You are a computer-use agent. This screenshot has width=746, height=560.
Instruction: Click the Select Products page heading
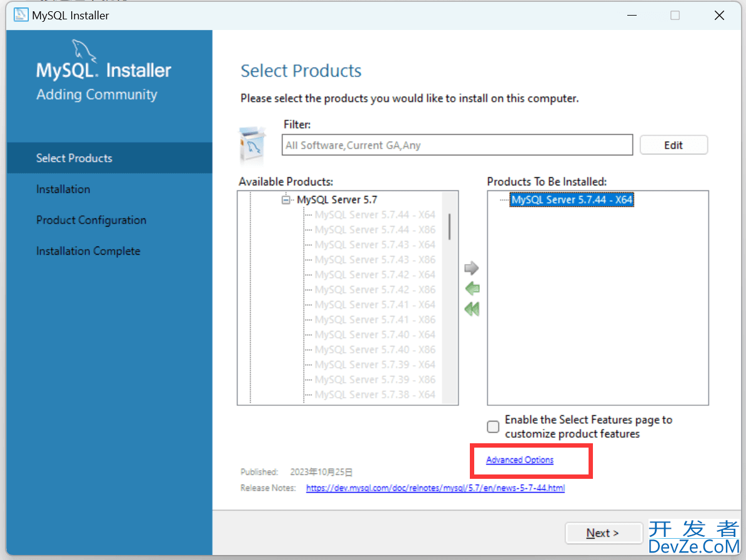point(301,71)
